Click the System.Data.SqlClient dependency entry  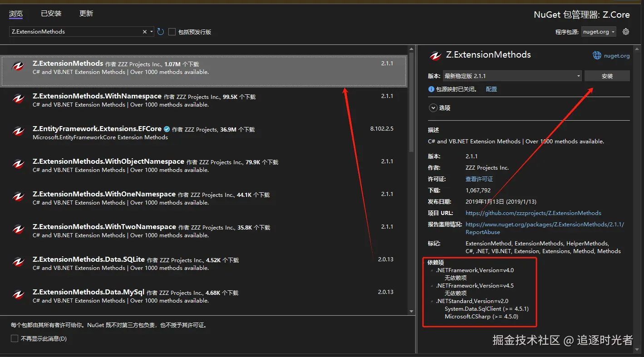487,309
